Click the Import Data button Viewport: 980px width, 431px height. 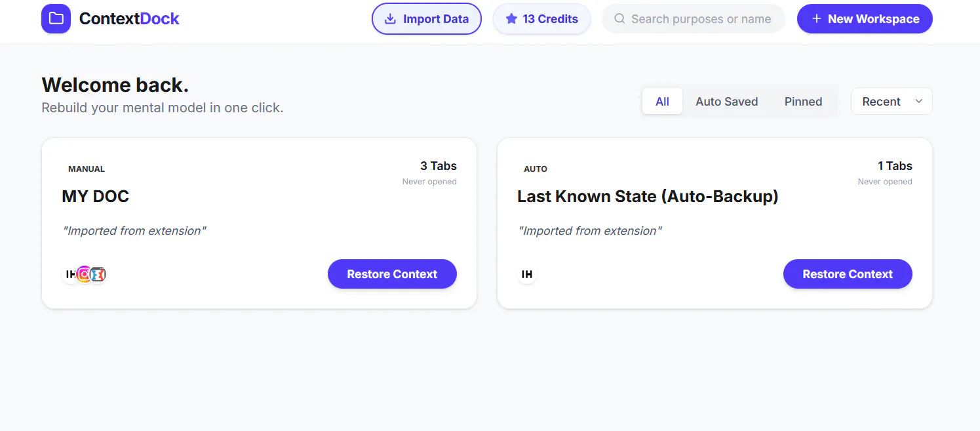[x=427, y=19]
